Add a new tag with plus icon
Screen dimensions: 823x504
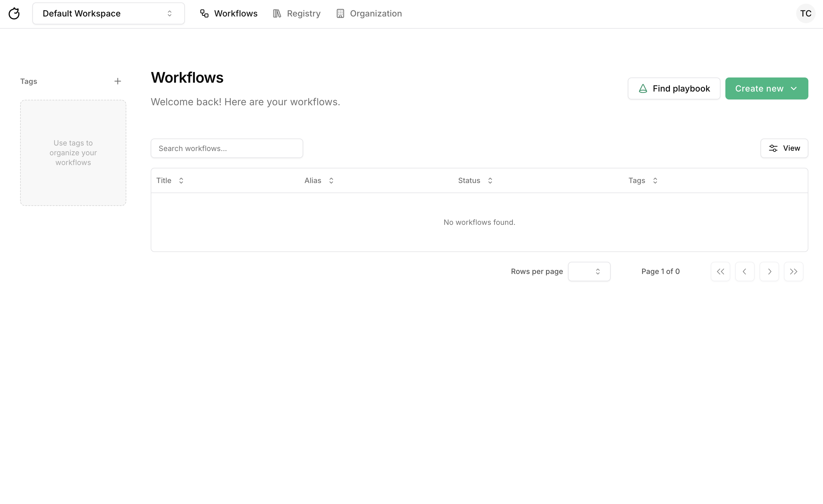pyautogui.click(x=117, y=81)
